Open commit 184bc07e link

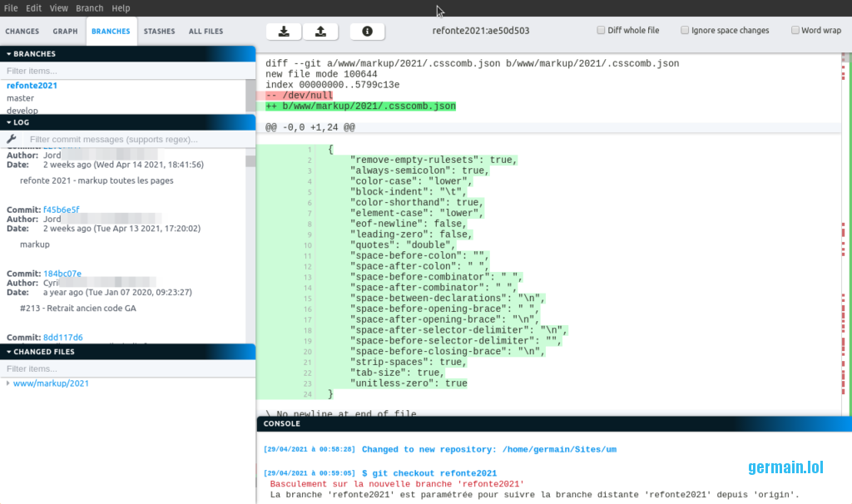coord(62,274)
